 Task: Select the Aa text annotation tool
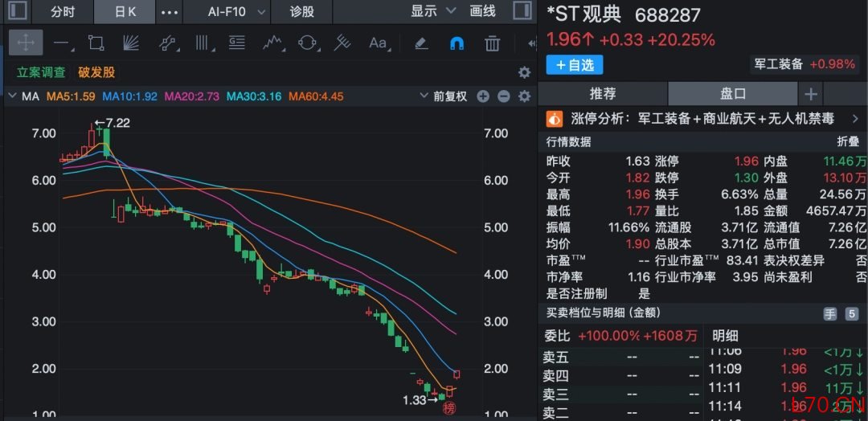click(x=377, y=43)
